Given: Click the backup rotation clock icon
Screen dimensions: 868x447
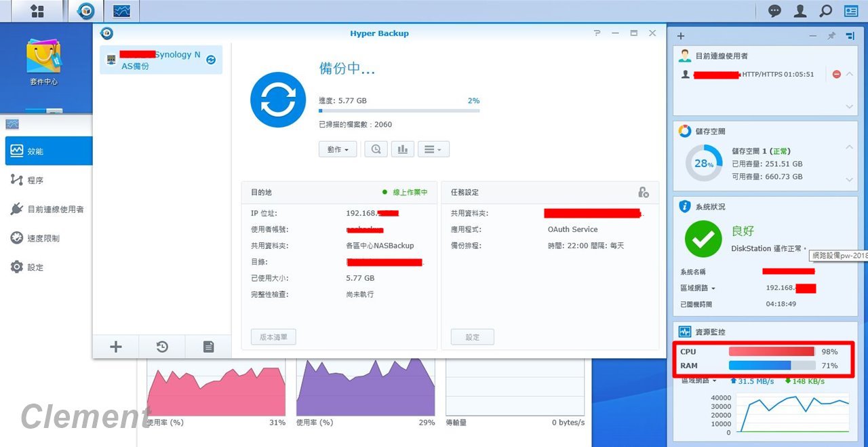Looking at the screenshot, I should pos(161,347).
